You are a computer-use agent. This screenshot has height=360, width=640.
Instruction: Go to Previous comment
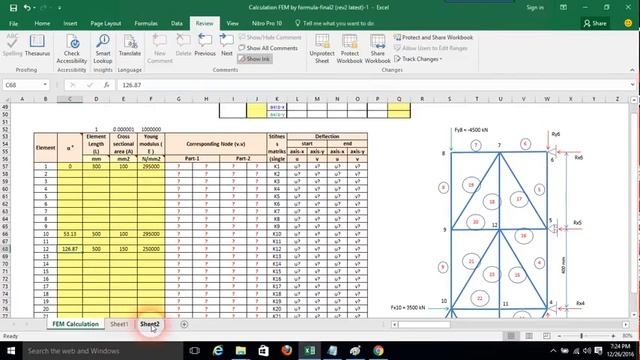point(205,46)
